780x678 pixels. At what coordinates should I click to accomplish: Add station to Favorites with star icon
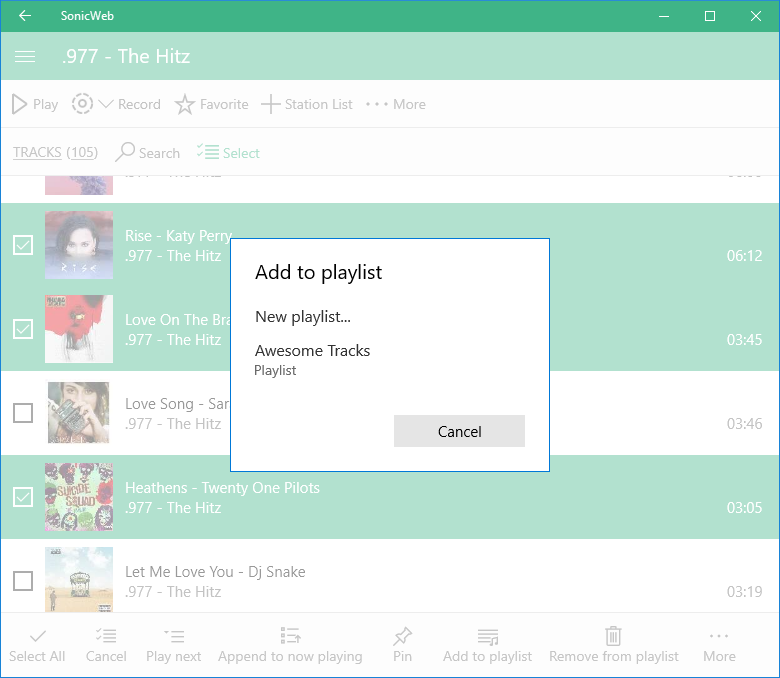click(x=185, y=104)
